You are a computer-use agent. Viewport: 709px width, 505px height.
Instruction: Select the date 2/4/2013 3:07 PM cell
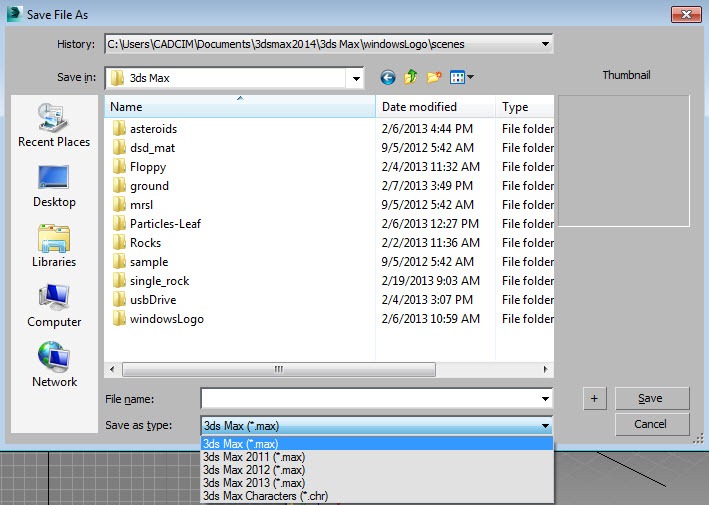[x=427, y=300]
